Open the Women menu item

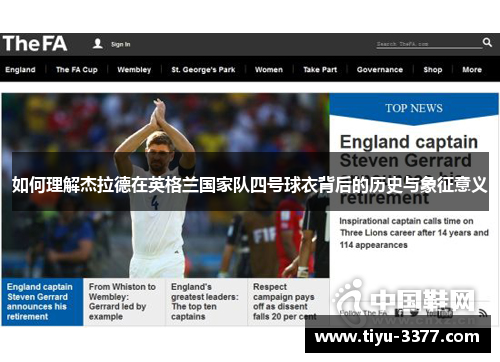point(269,70)
